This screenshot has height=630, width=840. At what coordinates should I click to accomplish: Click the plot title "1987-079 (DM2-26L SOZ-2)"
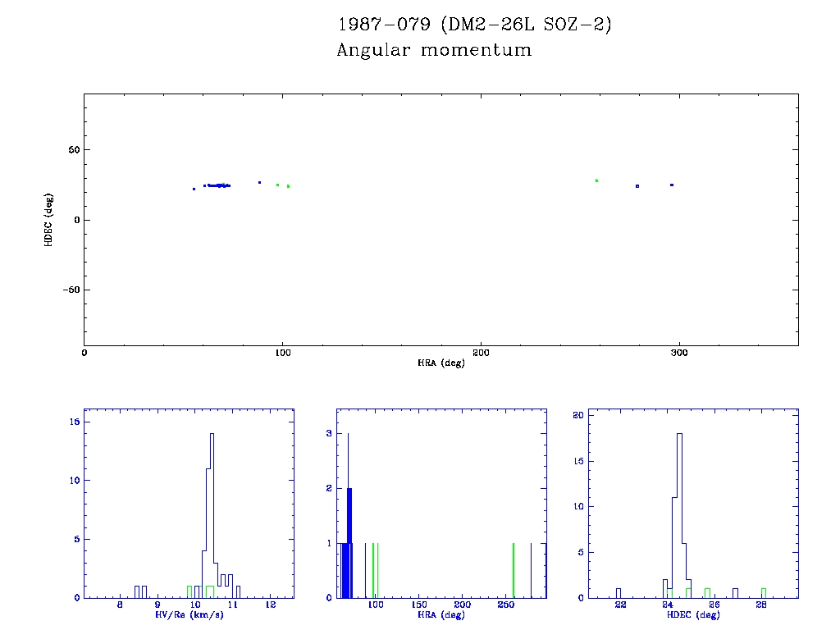tap(475, 25)
